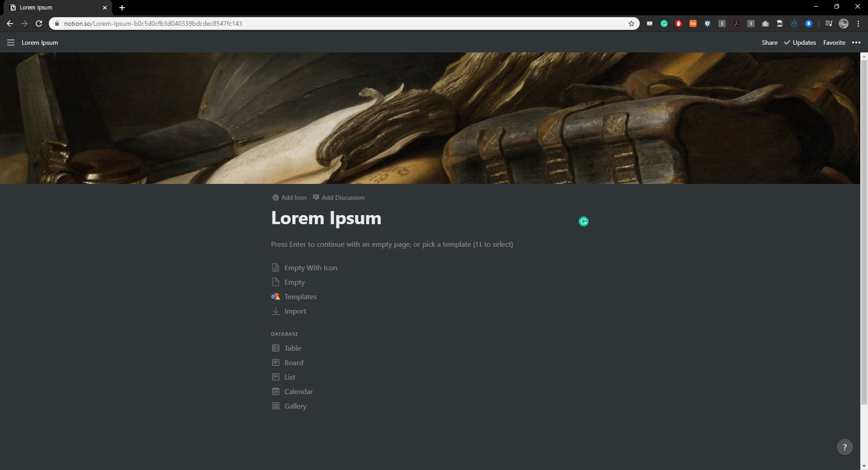Open the media control playlist icon

point(829,23)
